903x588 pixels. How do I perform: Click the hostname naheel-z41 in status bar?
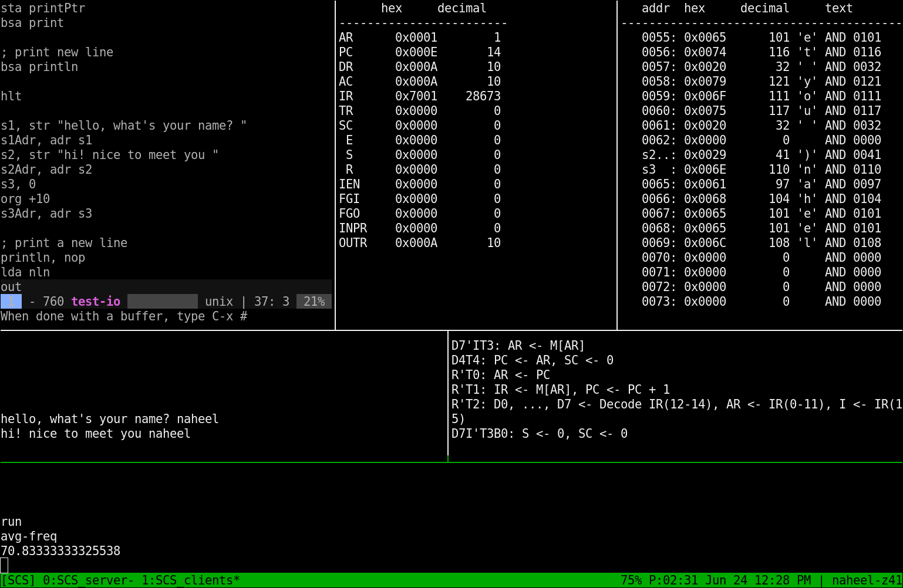coord(867,580)
